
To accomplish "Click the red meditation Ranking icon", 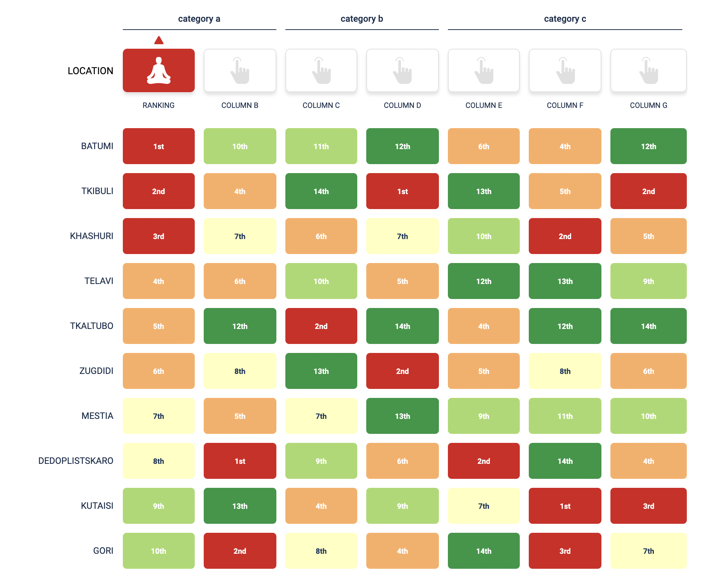I will (158, 70).
